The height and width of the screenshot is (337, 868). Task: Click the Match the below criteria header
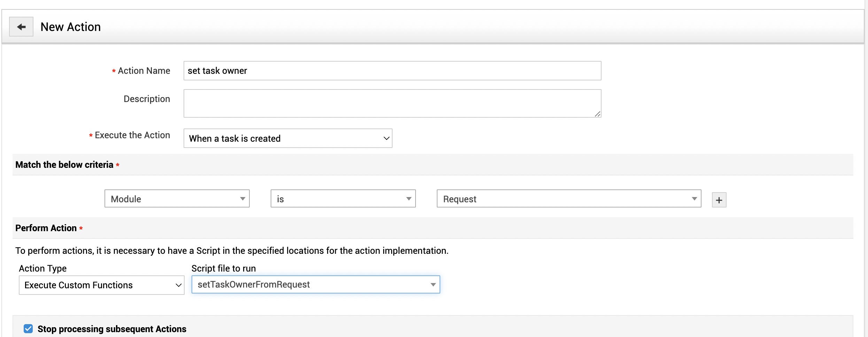pyautogui.click(x=64, y=165)
